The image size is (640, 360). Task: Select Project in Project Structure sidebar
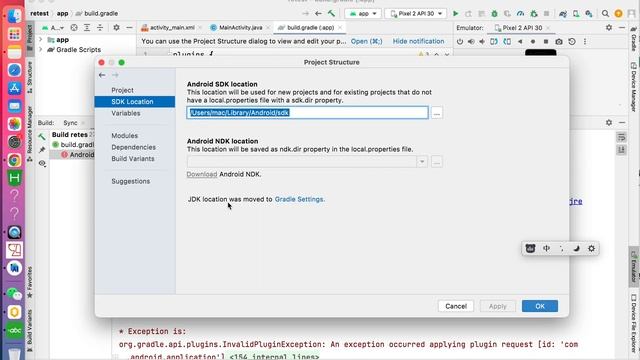(122, 90)
